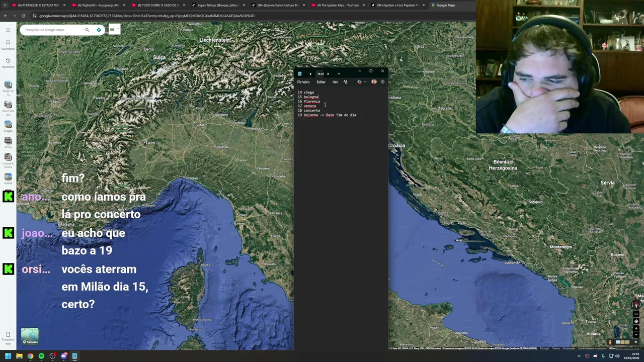The image size is (644, 362).
Task: Open the Editar menu in Notepad
Action: pyautogui.click(x=321, y=82)
